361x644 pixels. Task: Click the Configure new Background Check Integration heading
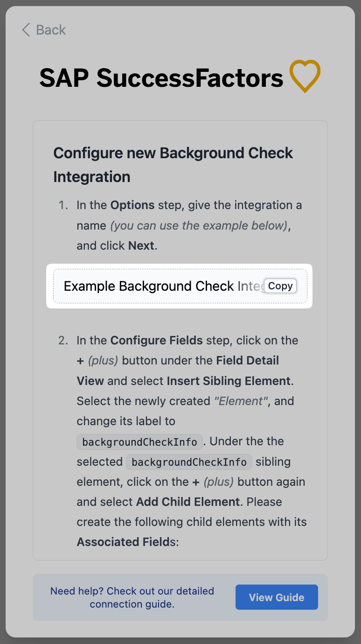pyautogui.click(x=173, y=165)
